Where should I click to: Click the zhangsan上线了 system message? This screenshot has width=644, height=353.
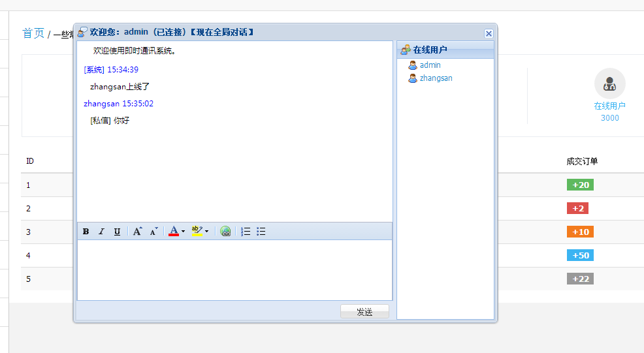[120, 87]
